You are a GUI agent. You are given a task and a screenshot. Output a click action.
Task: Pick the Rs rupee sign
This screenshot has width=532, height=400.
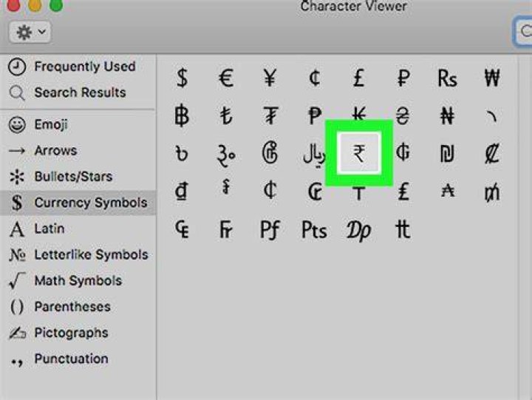[447, 78]
